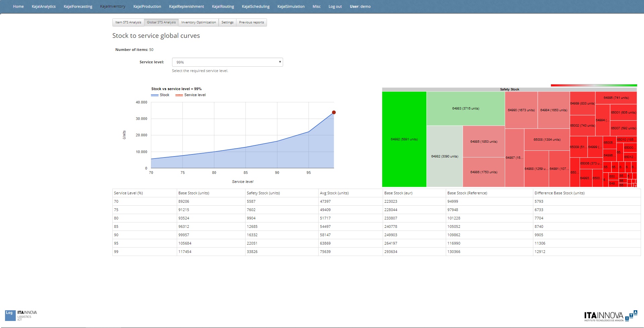Click the red-green color scale bar

point(594,85)
